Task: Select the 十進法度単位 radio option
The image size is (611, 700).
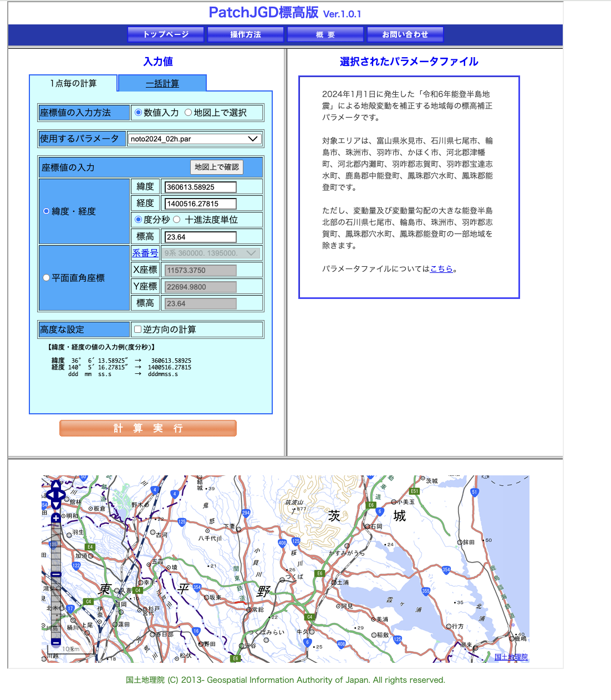Action: point(177,220)
